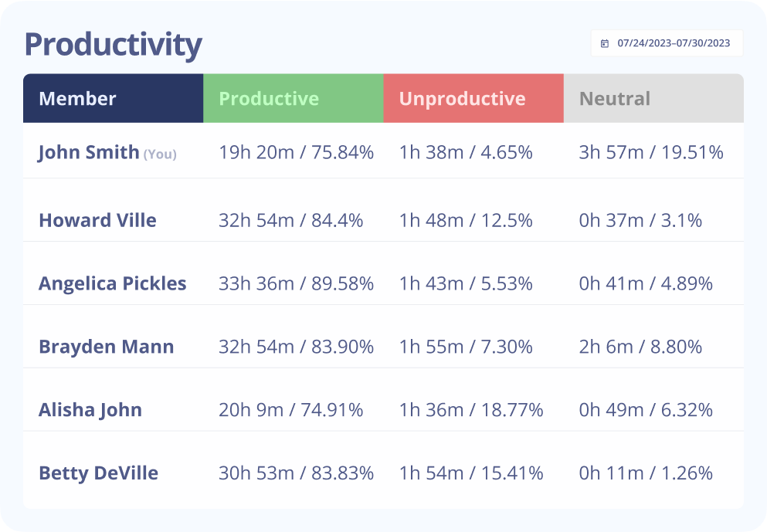
Task: Open Howard Ville's member profile
Action: click(97, 221)
